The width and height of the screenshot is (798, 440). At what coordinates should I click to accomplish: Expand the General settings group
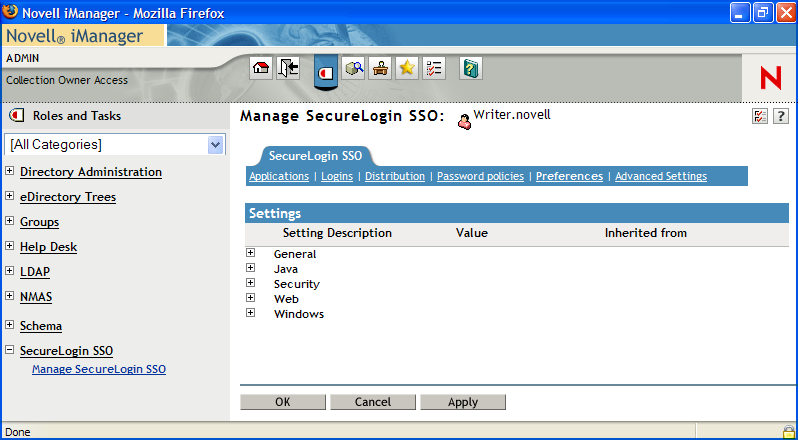pos(250,252)
